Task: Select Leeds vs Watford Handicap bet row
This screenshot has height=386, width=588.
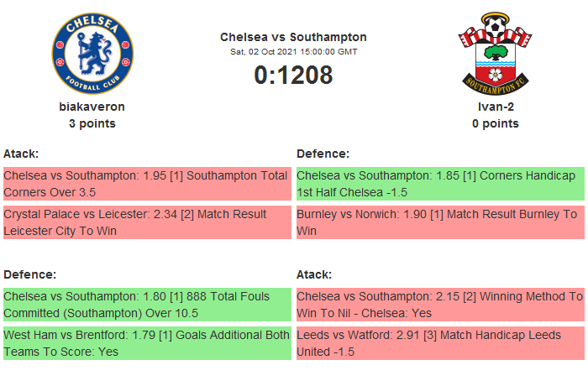Action: point(439,343)
